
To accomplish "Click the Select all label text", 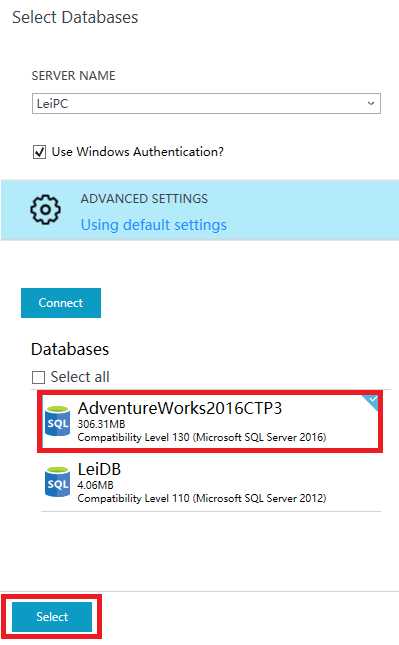I will pos(80,377).
